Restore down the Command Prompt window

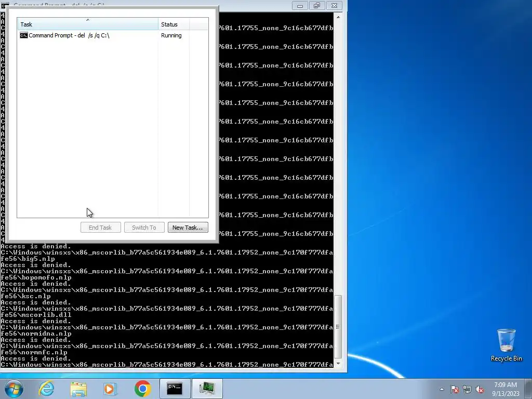[x=316, y=5]
